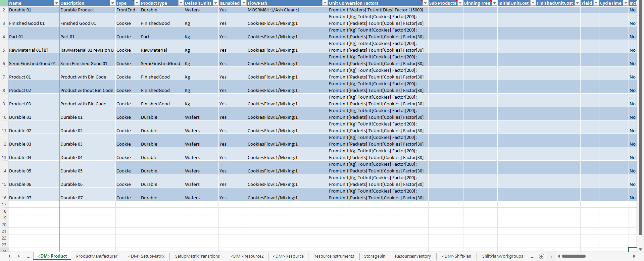
Task: Click the horizontal scrollbar's left arrow
Action: (559, 256)
